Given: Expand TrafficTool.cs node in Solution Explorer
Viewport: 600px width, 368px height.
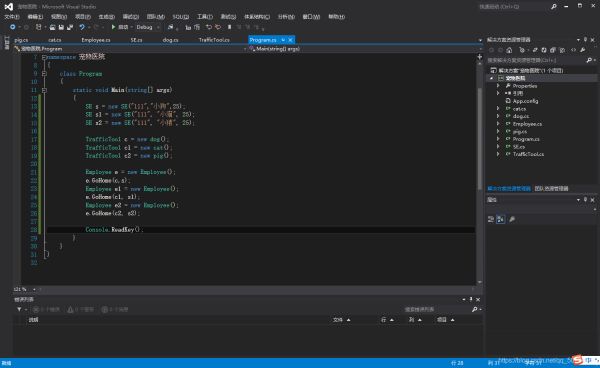Looking at the screenshot, I should point(498,154).
